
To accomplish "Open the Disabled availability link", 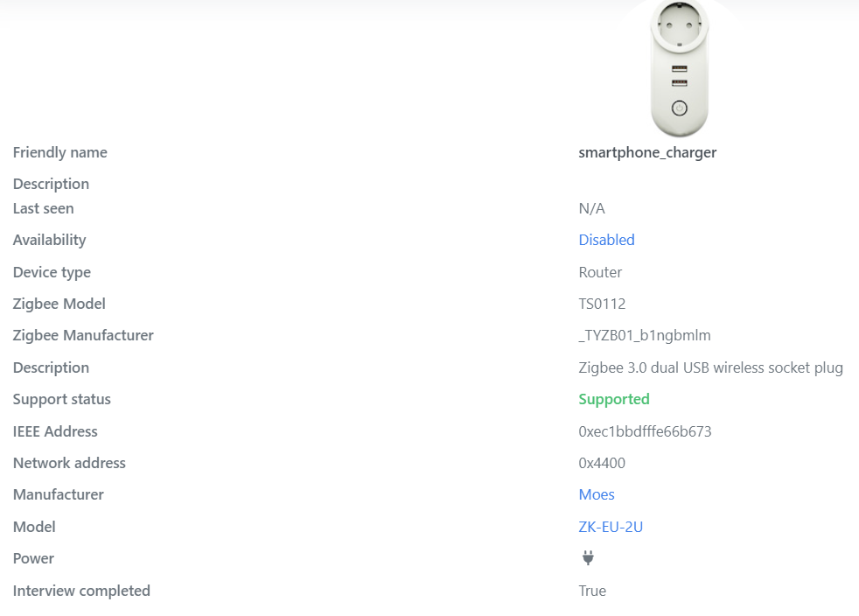I will click(x=606, y=240).
